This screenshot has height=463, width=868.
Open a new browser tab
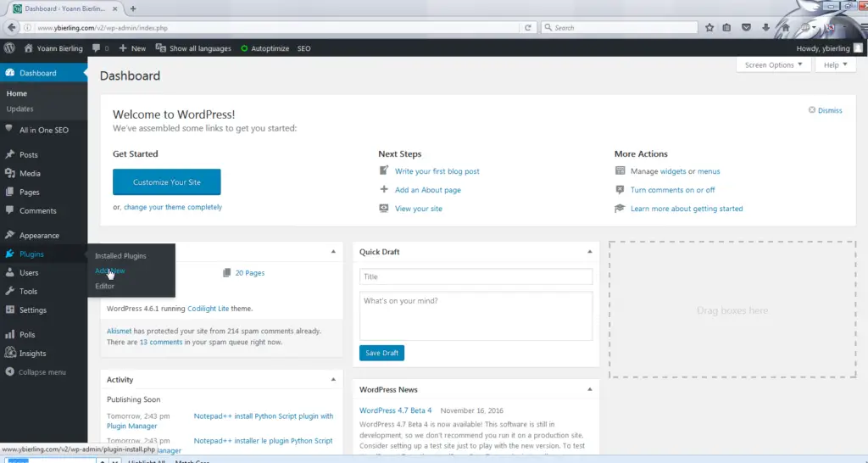click(x=133, y=8)
